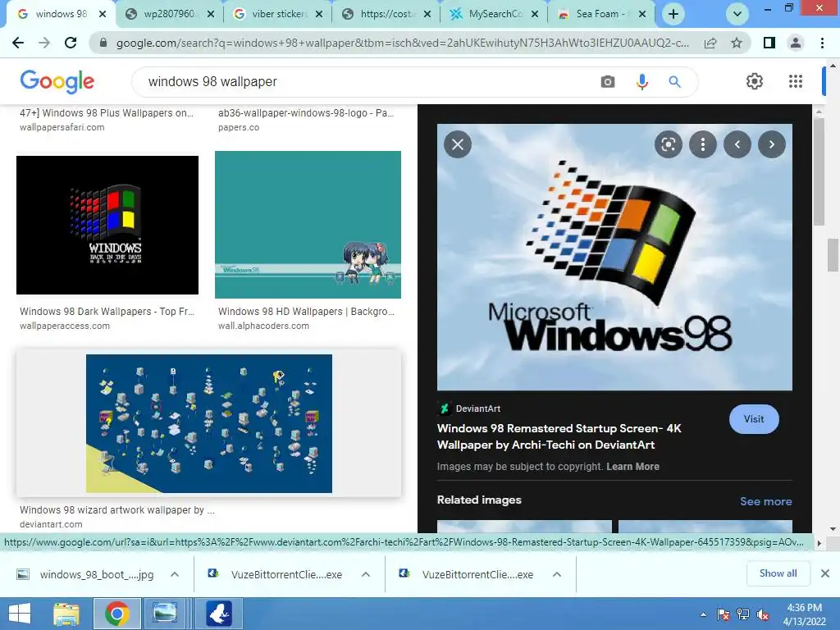Screen dimensions: 840x630
Task: Expand options for second VuzeBittorrentClie exe download
Action: (x=557, y=574)
